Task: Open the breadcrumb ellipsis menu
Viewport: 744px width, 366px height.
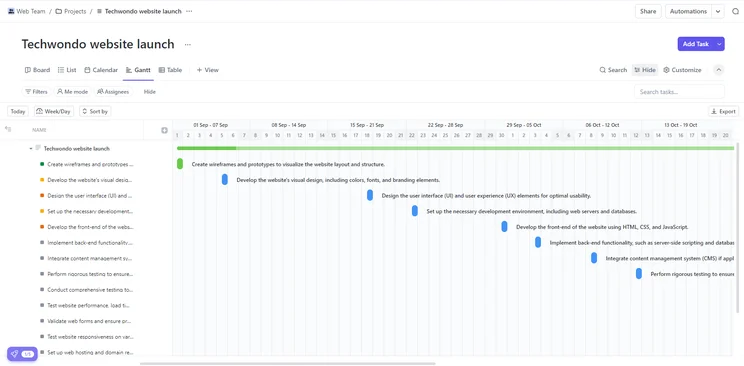Action: pyautogui.click(x=189, y=11)
